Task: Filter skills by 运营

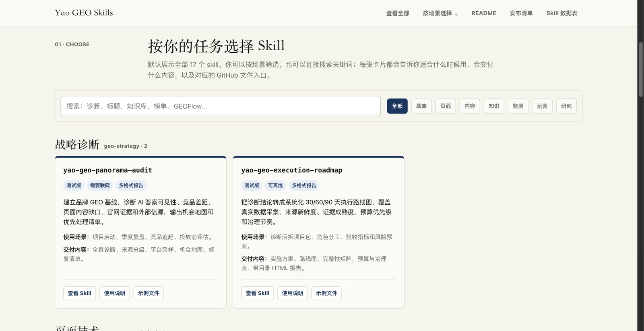Action: coord(542,106)
